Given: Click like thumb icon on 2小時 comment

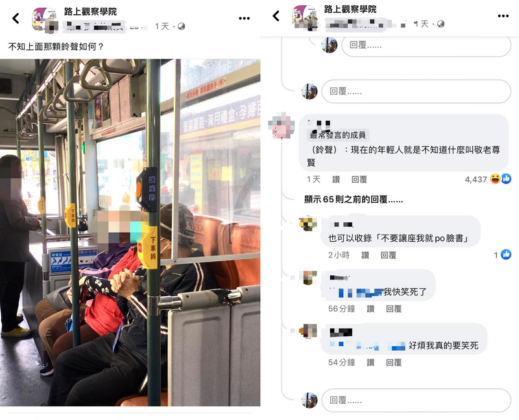Looking at the screenshot, I should pyautogui.click(x=506, y=254).
